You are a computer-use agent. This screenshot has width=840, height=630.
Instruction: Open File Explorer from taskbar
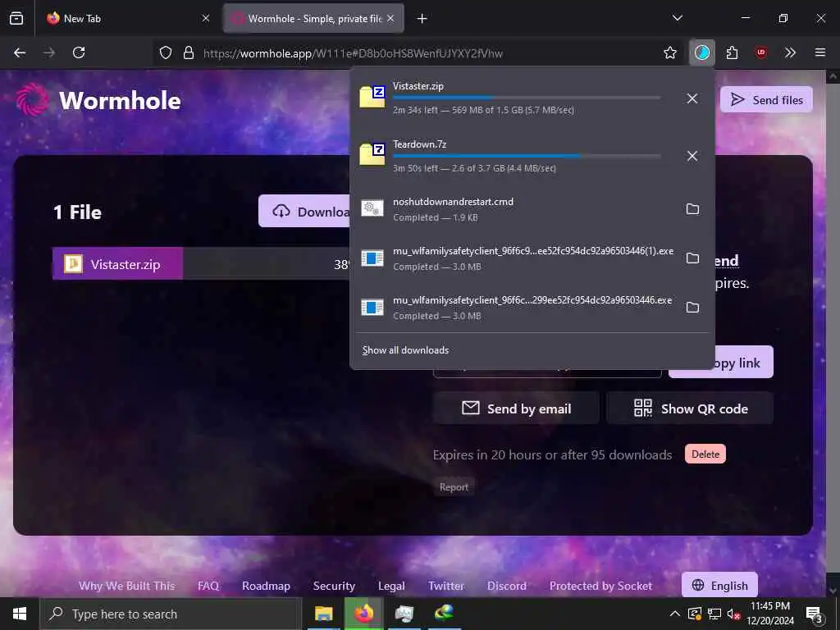point(323,614)
